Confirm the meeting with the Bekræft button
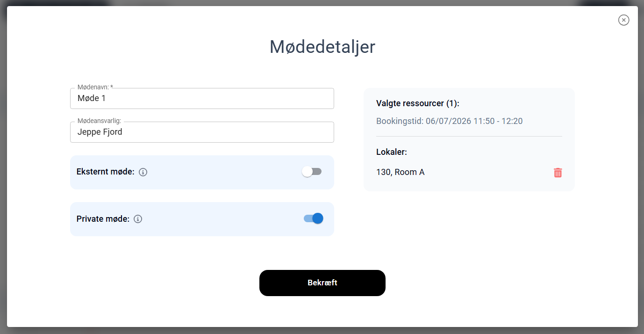Screen dimensions: 644x334 pyautogui.click(x=322, y=283)
